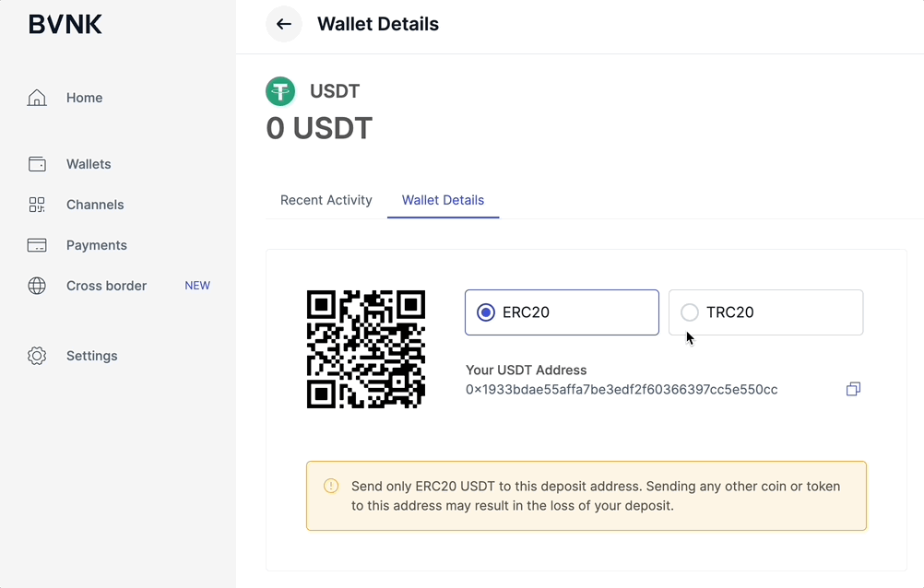Open the Wallets menu item

(89, 164)
